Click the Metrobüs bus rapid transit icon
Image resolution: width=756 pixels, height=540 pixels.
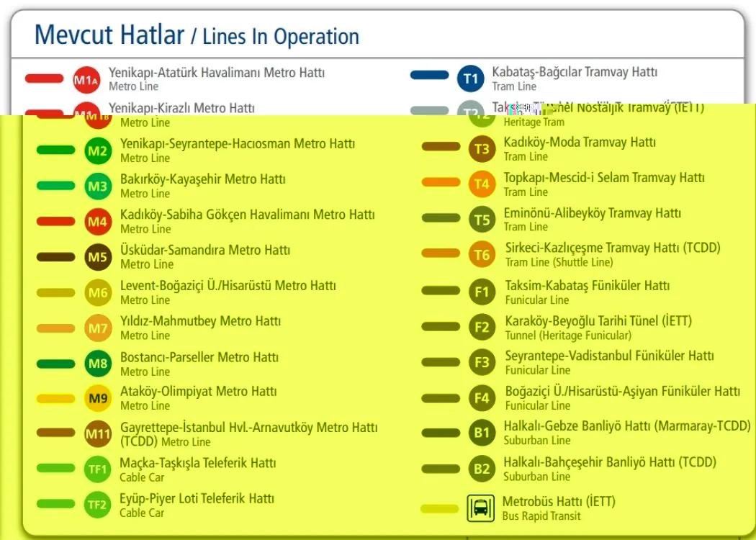coord(481,505)
